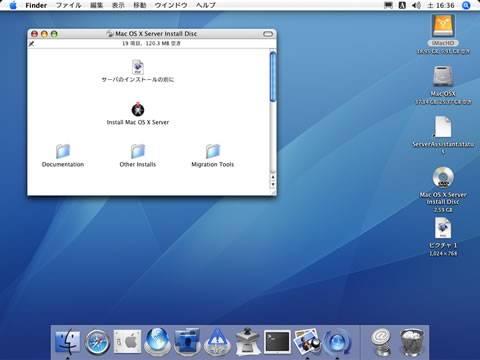The image size is (480, 360).
Task: Select the サーバのインストールの前に PDF document
Action: 138,67
